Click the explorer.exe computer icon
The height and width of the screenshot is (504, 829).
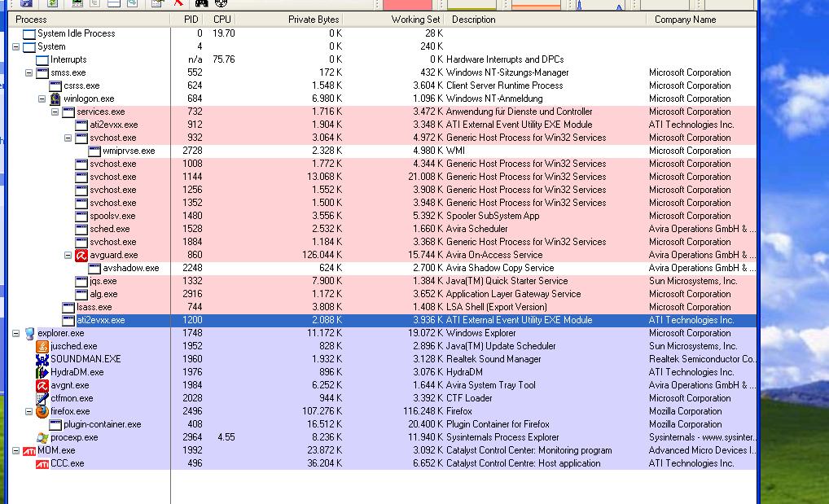[x=29, y=333]
